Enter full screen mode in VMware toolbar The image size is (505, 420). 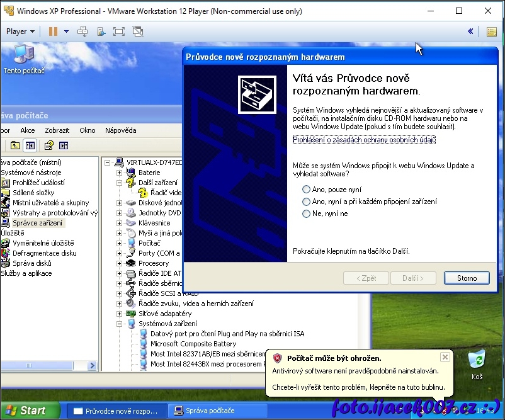pos(119,31)
